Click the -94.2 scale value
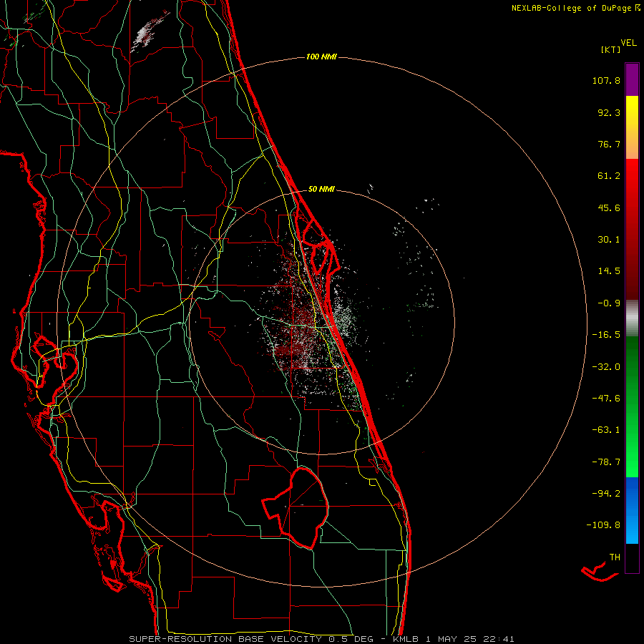644x644 pixels. click(606, 494)
